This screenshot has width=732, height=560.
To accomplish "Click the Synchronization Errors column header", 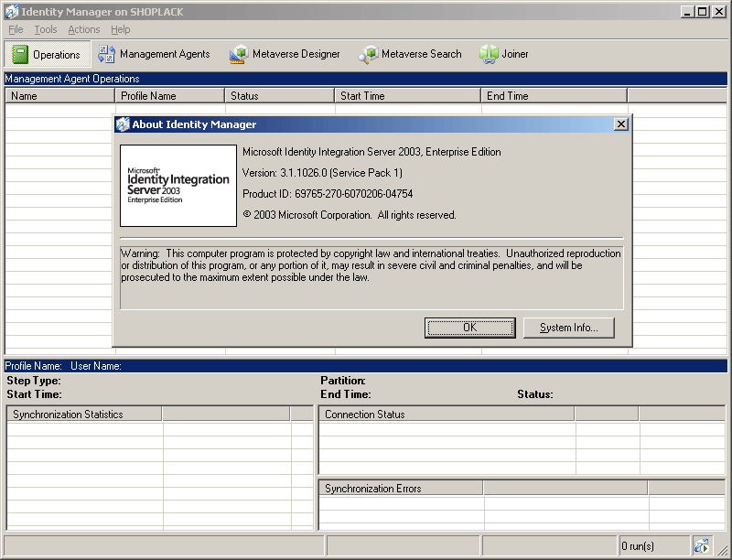I will [x=401, y=488].
